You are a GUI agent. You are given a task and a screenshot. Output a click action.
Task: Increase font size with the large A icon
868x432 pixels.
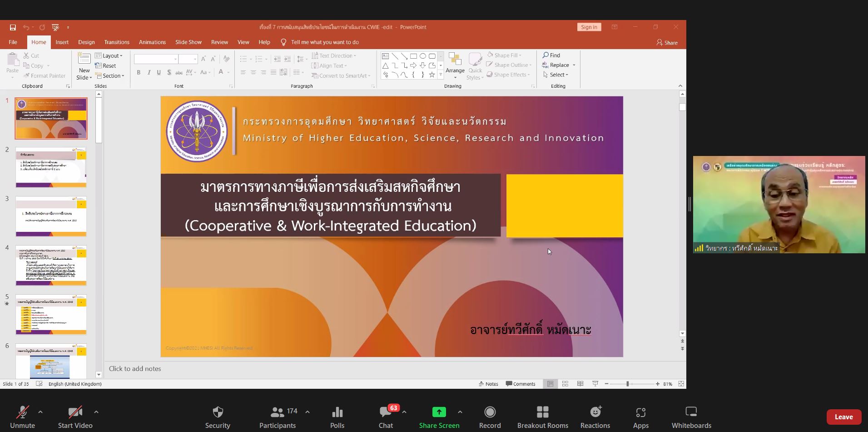click(x=203, y=59)
